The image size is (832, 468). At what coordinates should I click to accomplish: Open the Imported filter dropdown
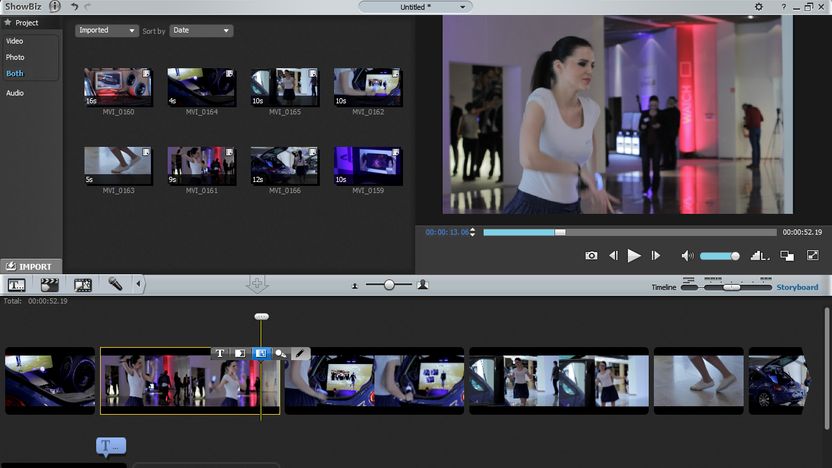pos(107,31)
